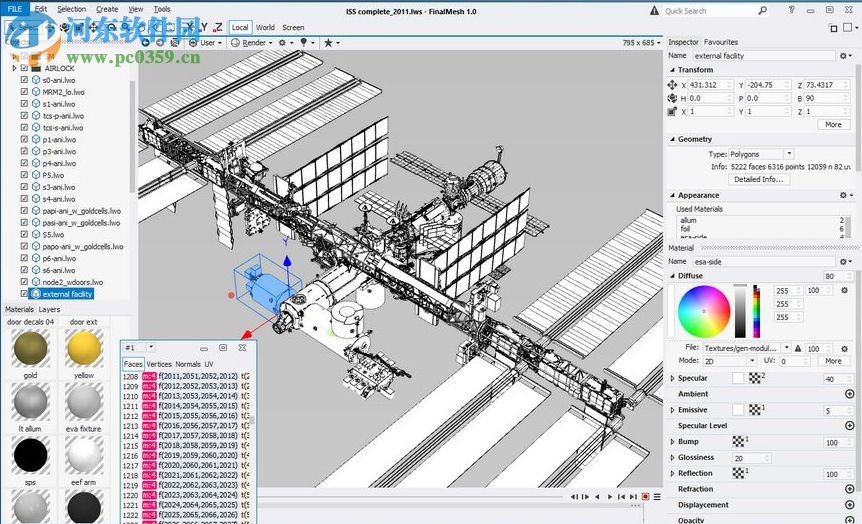Pick a hue on the Diffuse color wheel
The width and height of the screenshot is (862, 524).
pos(704,311)
